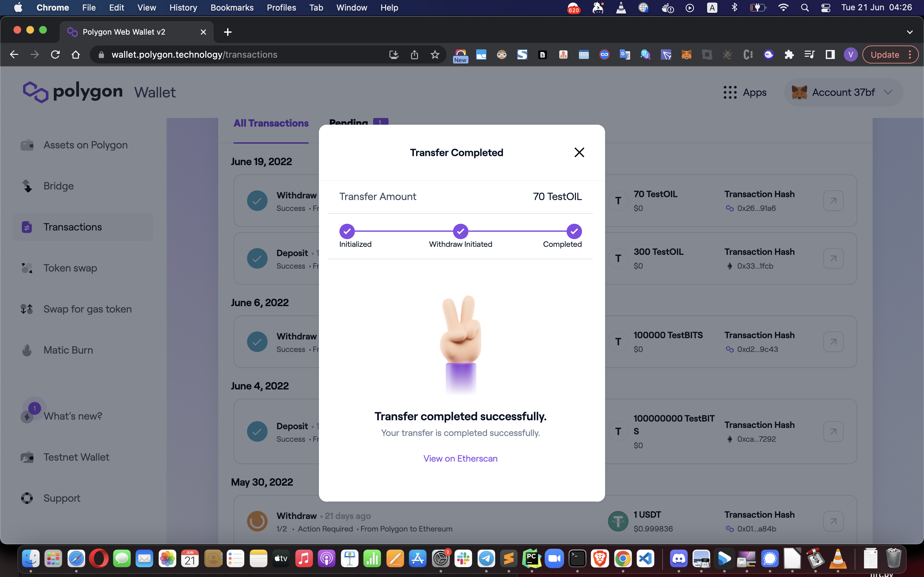Switch to All Transactions tab

point(271,123)
